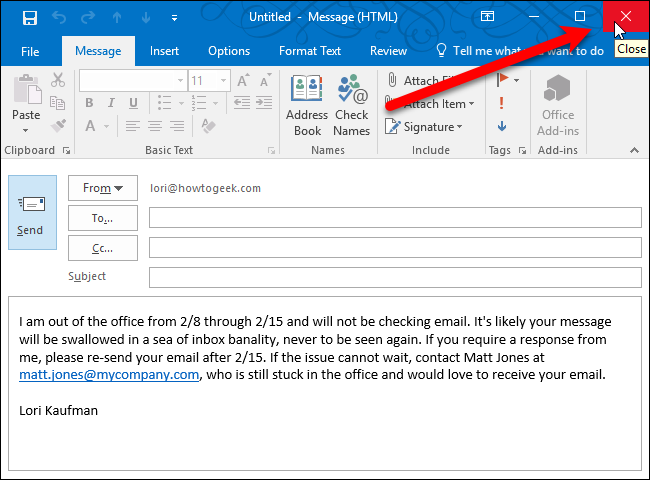Click the Font Color letter A
Viewport: 650px width, 480px height.
(90, 126)
